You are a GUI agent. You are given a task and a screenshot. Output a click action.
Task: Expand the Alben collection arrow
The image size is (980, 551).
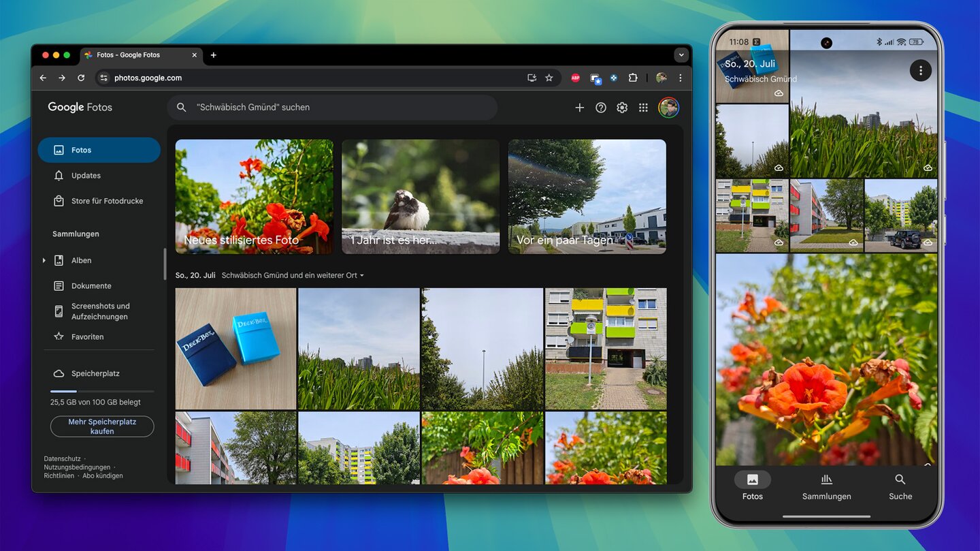point(44,260)
